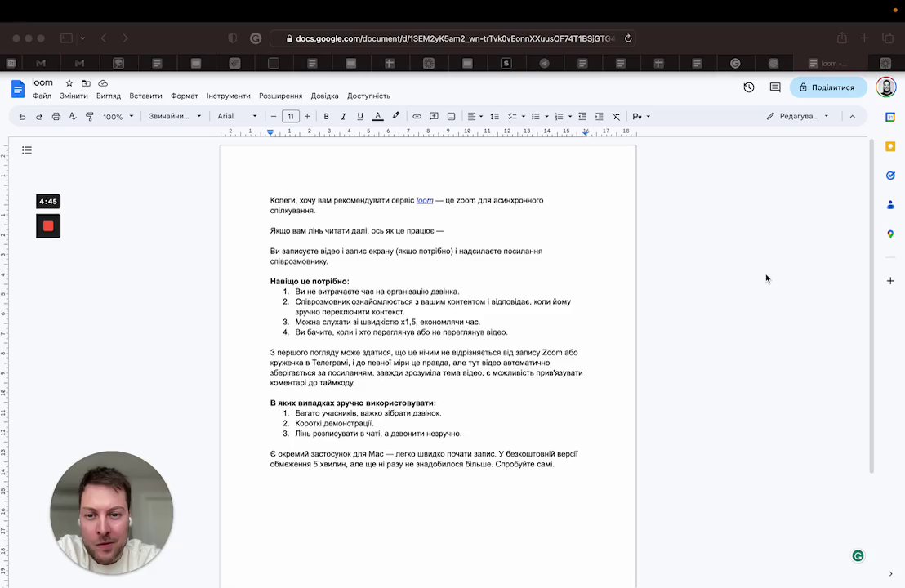
Task: Show the document outline
Action: click(x=27, y=150)
